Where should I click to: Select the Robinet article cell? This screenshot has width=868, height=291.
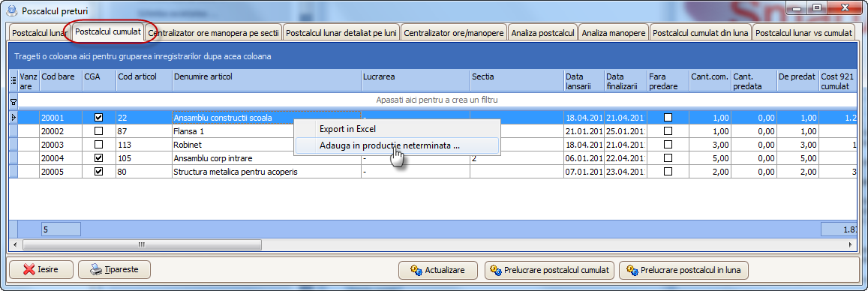pos(266,145)
